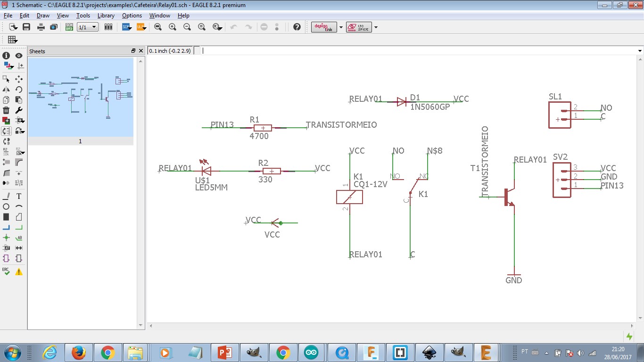Select the Paste tool
The height and width of the screenshot is (362, 644).
(19, 99)
